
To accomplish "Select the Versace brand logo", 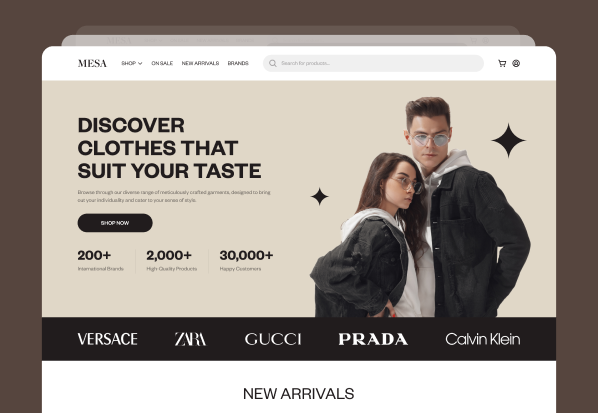I will (108, 339).
